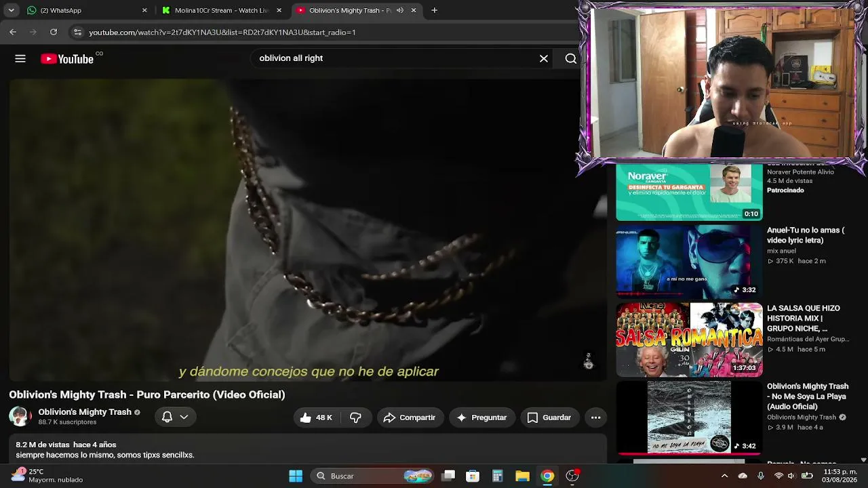Open the Oblivion's Mighty Trash channel name link
Image resolution: width=868 pixels, height=488 pixels.
[x=85, y=412]
